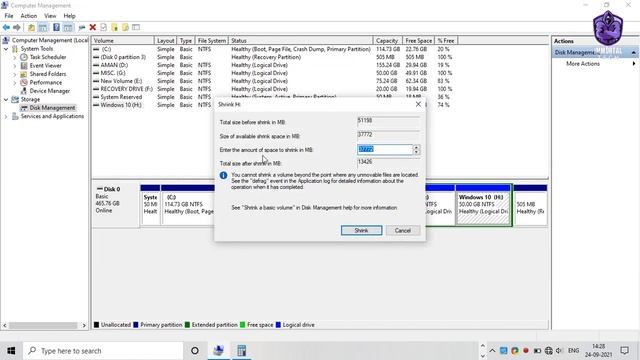Viewport: 640px width, 360px height.
Task: Click the taskbar search box
Action: click(102, 351)
